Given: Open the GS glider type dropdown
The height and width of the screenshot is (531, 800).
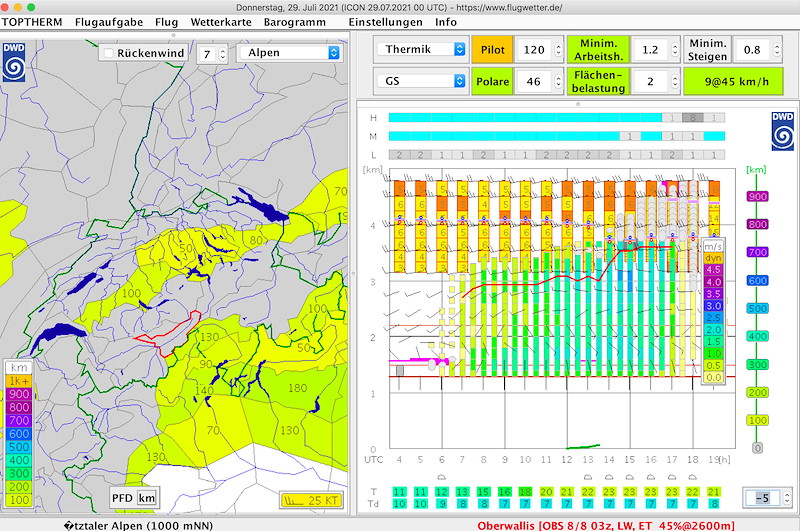Looking at the screenshot, I should click(421, 81).
